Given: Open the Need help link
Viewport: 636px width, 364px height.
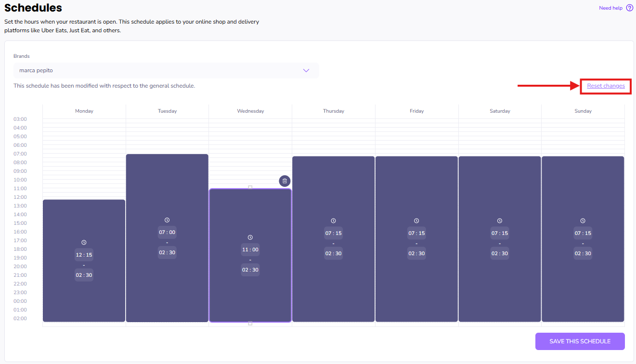Looking at the screenshot, I should 610,8.
